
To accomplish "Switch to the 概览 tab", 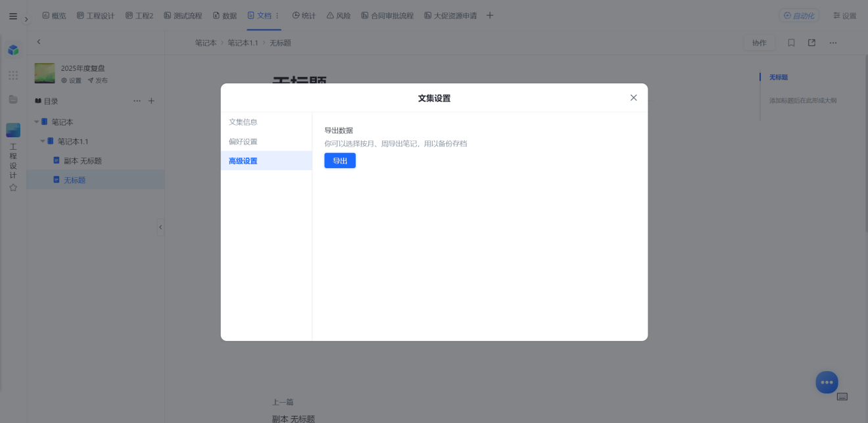I will 54,16.
